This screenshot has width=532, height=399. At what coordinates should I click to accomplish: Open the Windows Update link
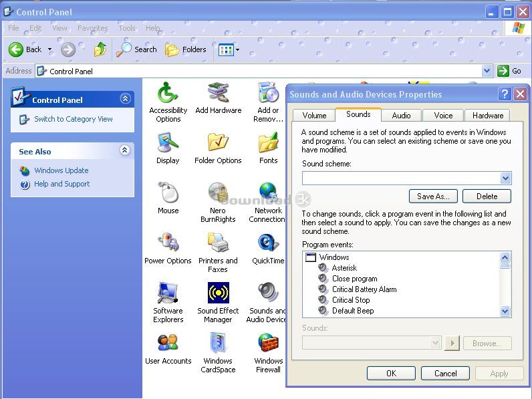tap(61, 170)
